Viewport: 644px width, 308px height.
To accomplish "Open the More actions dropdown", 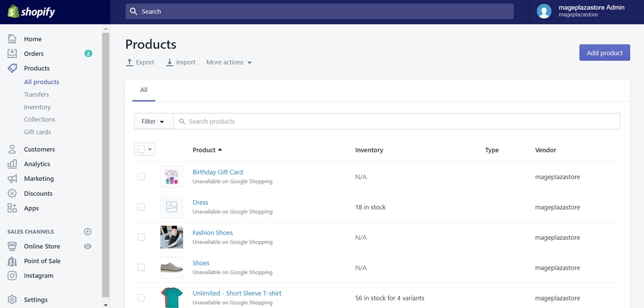I will point(229,62).
